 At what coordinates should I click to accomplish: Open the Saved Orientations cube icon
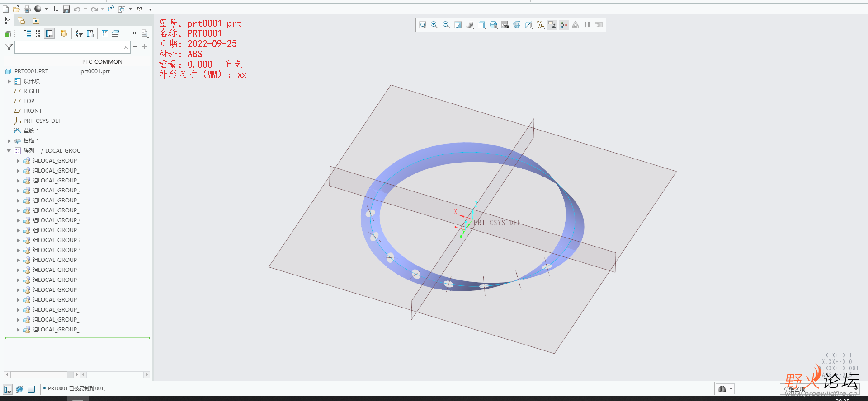click(482, 25)
